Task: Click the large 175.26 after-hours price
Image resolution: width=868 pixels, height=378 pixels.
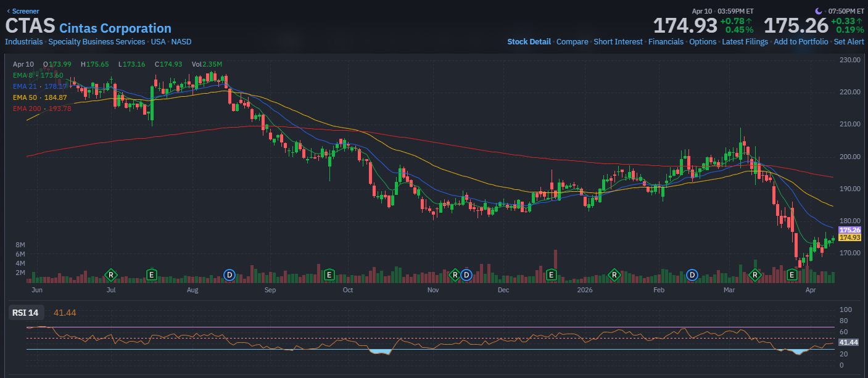Action: click(x=796, y=26)
